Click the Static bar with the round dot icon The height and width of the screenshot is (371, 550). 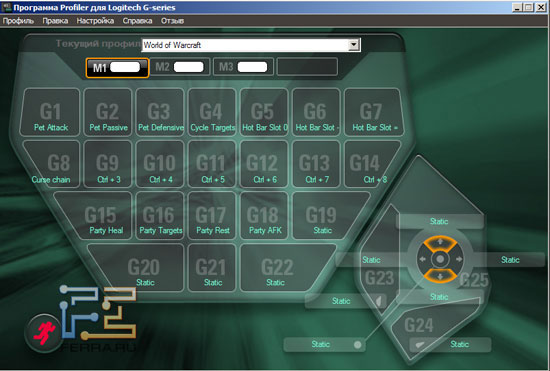[x=324, y=344]
